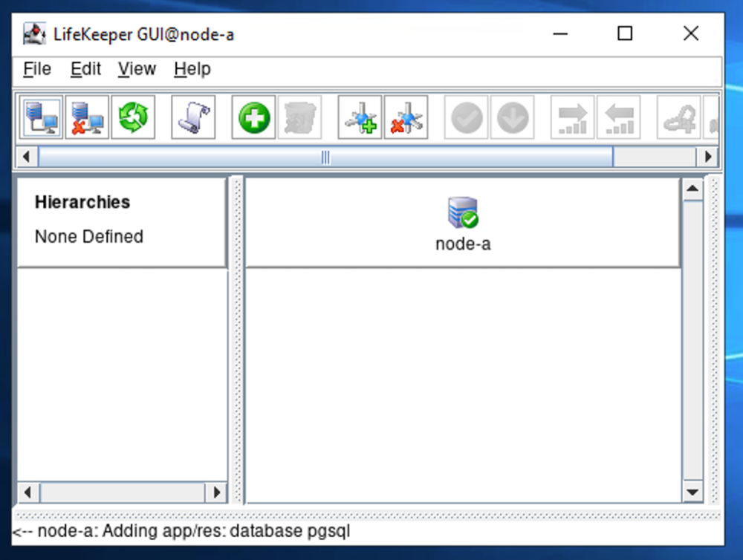This screenshot has height=560, width=743.
Task: Close the LifeKeeper GUI window
Action: pyautogui.click(x=691, y=33)
